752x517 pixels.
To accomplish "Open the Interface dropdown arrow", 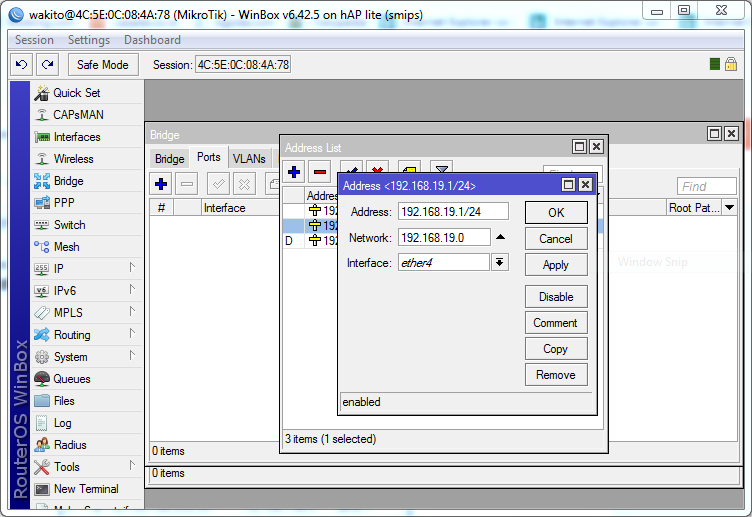I will [499, 262].
